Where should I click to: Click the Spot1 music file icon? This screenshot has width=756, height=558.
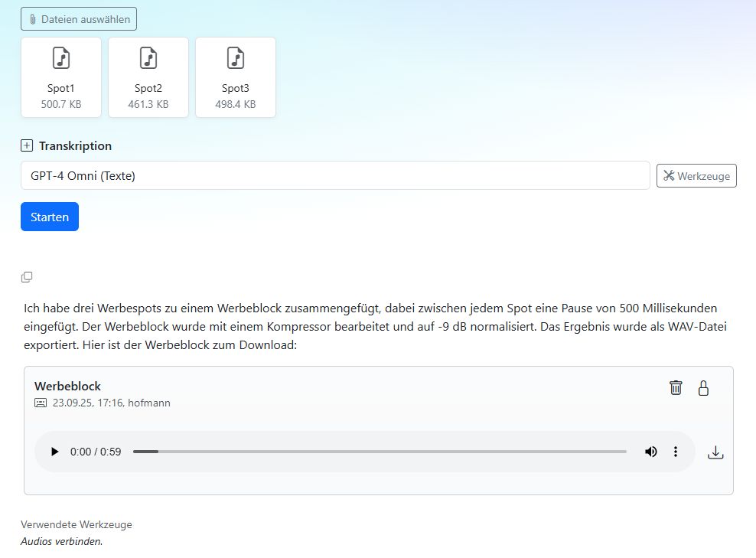(61, 58)
